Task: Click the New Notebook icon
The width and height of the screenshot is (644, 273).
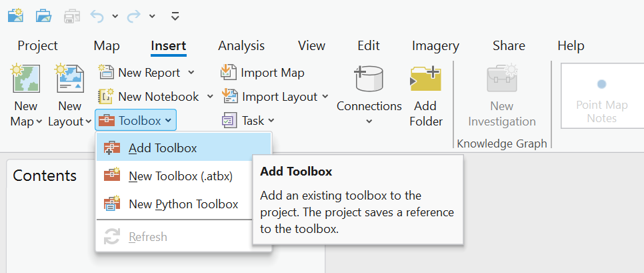Action: coord(106,97)
